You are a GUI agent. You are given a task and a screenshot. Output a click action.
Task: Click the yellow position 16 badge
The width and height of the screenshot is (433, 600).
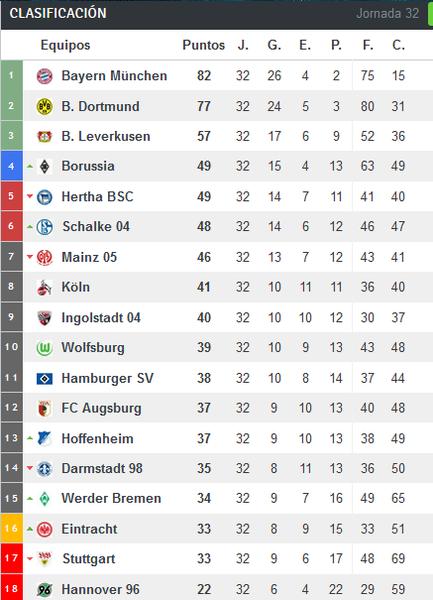11,528
